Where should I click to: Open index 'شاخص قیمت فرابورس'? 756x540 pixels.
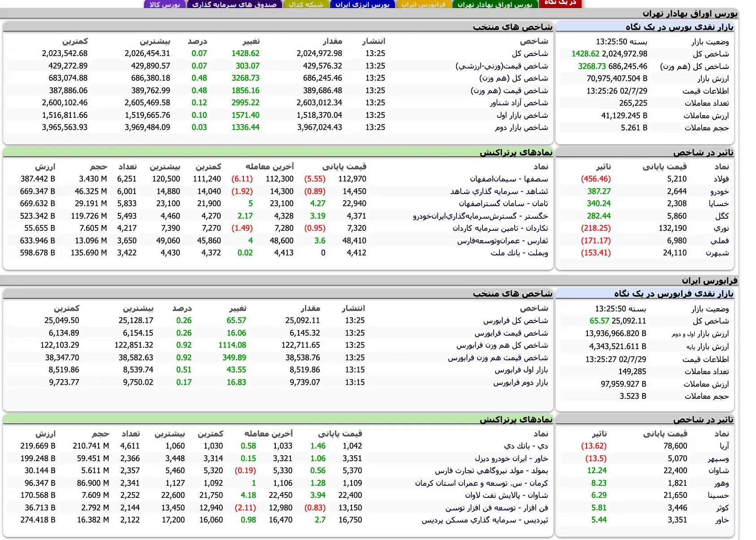(511, 333)
